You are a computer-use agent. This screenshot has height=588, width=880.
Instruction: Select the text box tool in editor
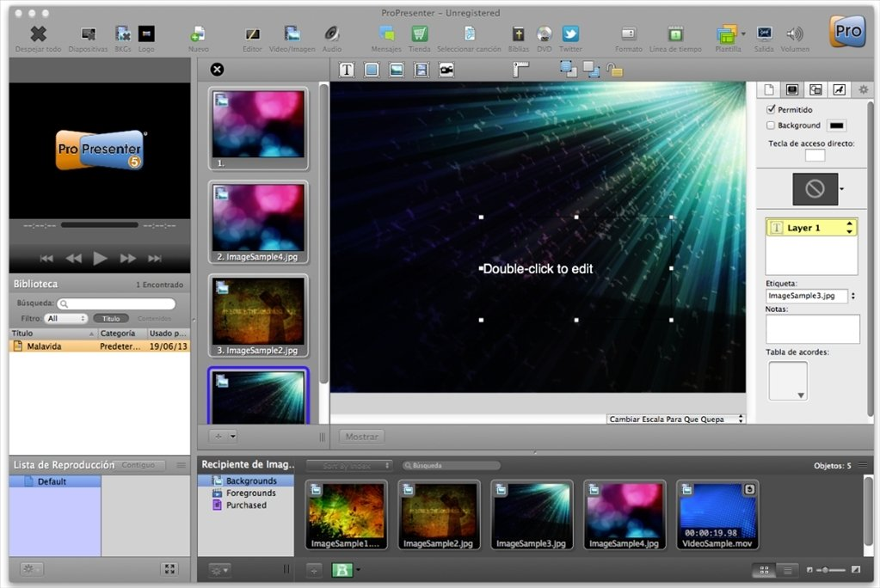[347, 70]
